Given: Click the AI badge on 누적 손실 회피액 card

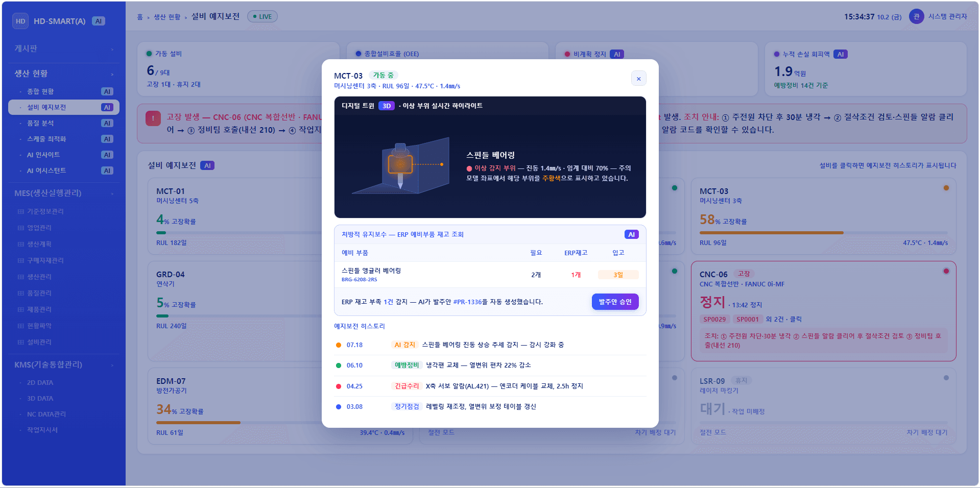Looking at the screenshot, I should click(841, 54).
